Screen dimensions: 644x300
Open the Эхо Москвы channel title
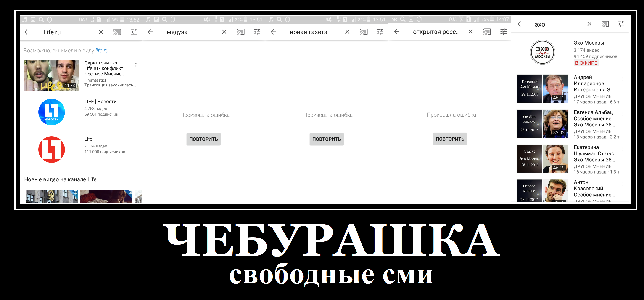point(589,43)
